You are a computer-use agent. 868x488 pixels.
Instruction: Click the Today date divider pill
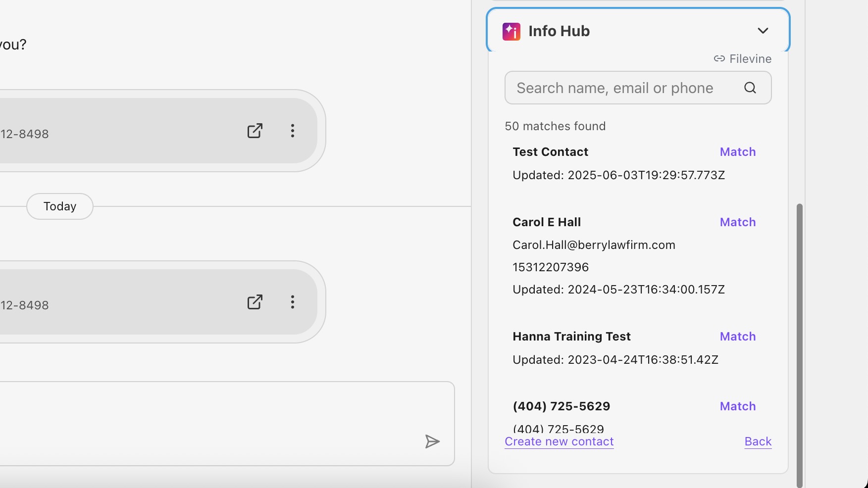60,206
